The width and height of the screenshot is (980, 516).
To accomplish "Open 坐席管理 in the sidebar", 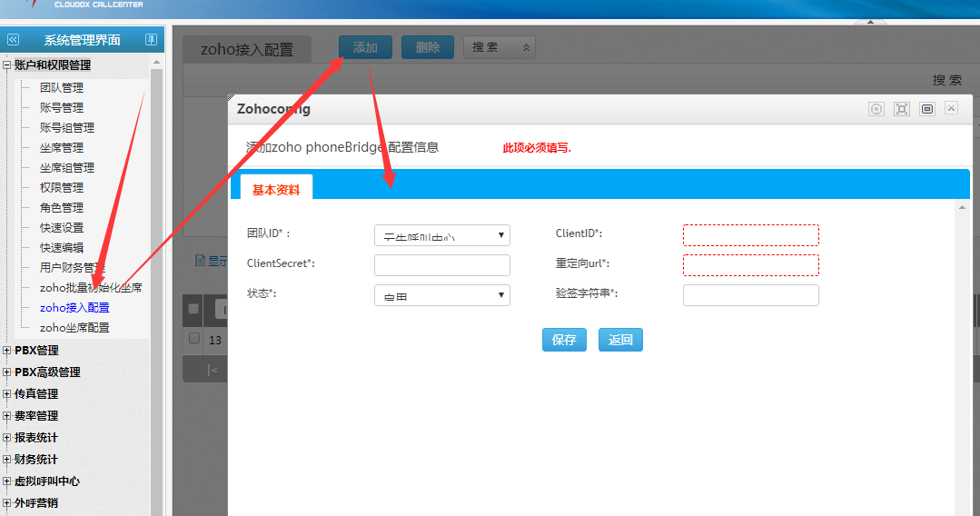I will click(x=62, y=148).
